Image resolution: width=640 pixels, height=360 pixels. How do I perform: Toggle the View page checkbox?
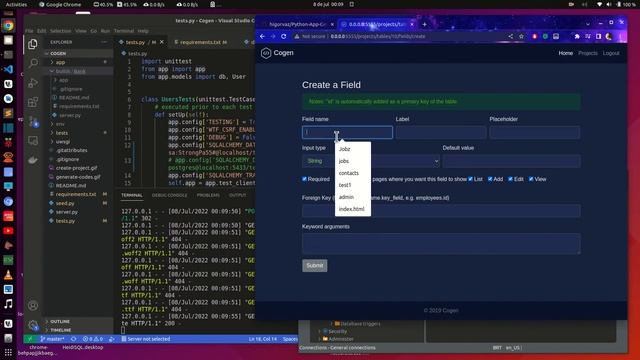point(531,179)
